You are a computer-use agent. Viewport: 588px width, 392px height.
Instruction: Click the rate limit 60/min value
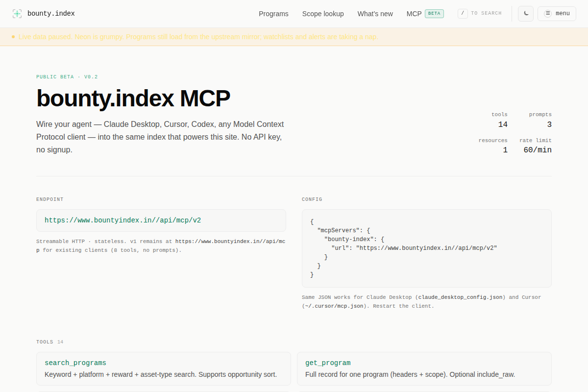coord(538,150)
